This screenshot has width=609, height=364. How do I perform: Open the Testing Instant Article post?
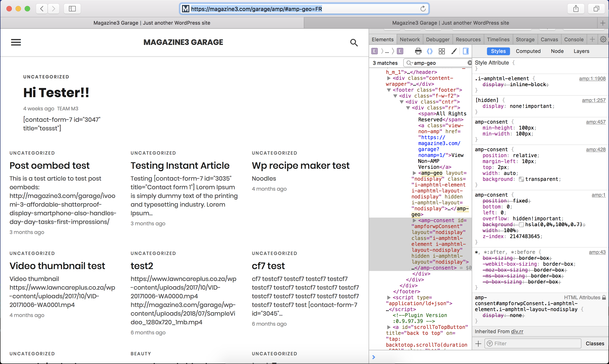pyautogui.click(x=180, y=166)
